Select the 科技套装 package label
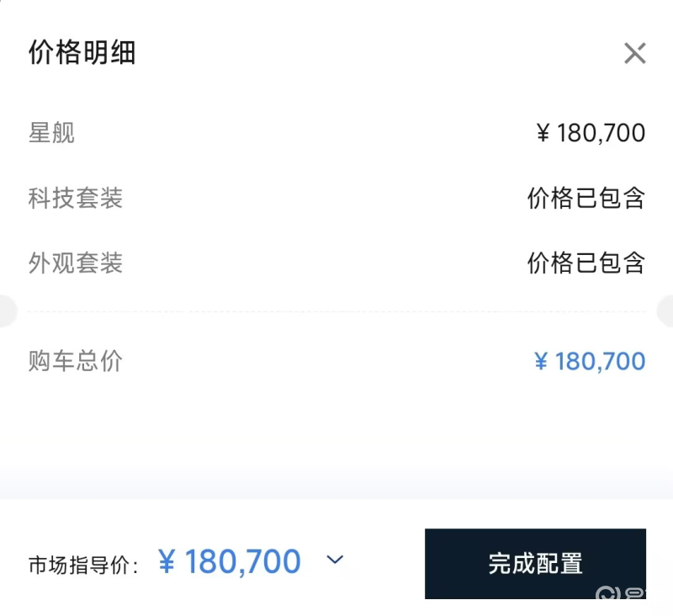Screen dimensions: 673x616 75,199
